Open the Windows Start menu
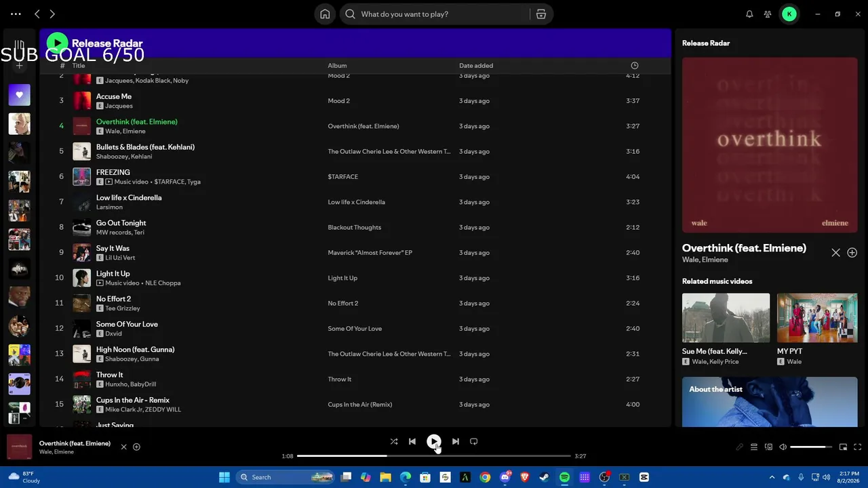 (x=224, y=477)
